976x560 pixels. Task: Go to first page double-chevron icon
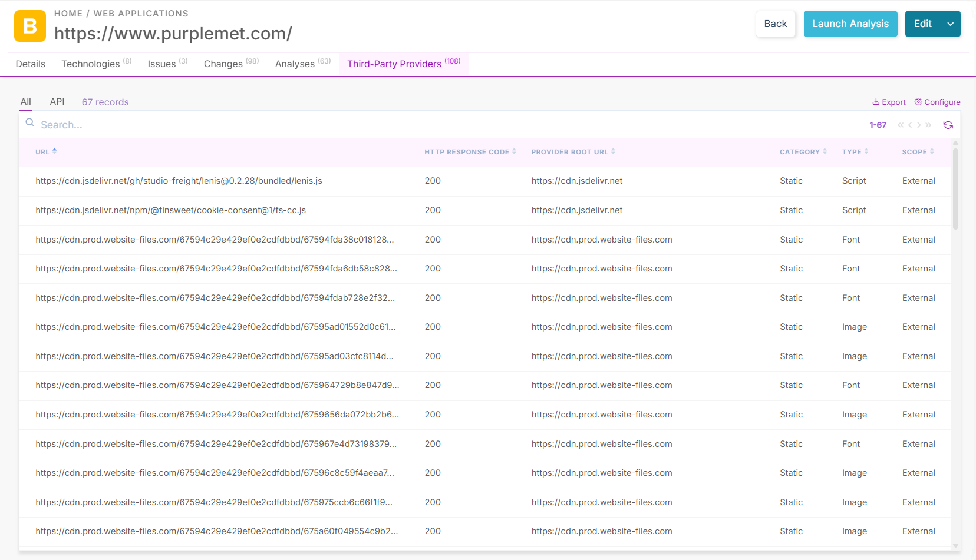coord(901,125)
